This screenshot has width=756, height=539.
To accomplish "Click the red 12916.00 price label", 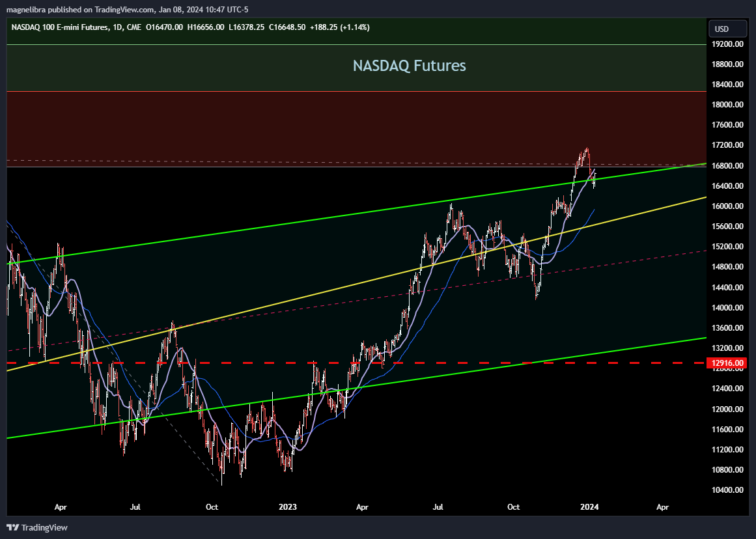I will pyautogui.click(x=727, y=363).
